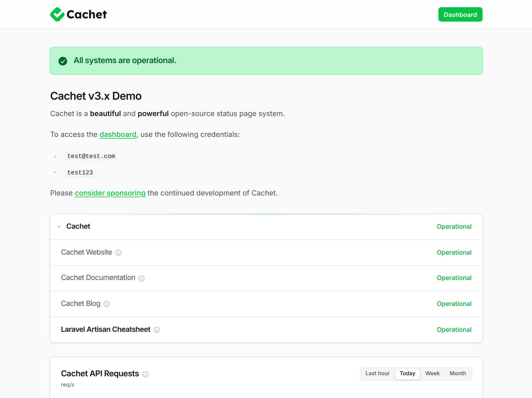Select the Today metric range

408,373
